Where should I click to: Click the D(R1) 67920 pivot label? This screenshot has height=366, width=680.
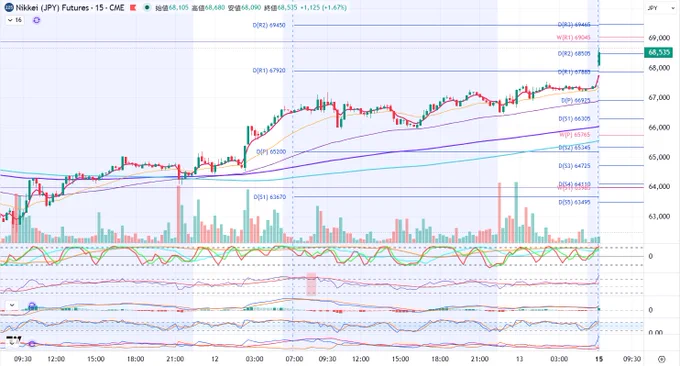(x=269, y=70)
